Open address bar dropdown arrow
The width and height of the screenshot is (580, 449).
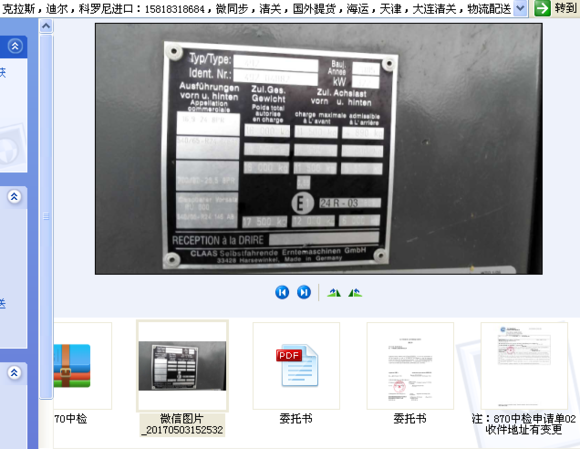pos(520,8)
